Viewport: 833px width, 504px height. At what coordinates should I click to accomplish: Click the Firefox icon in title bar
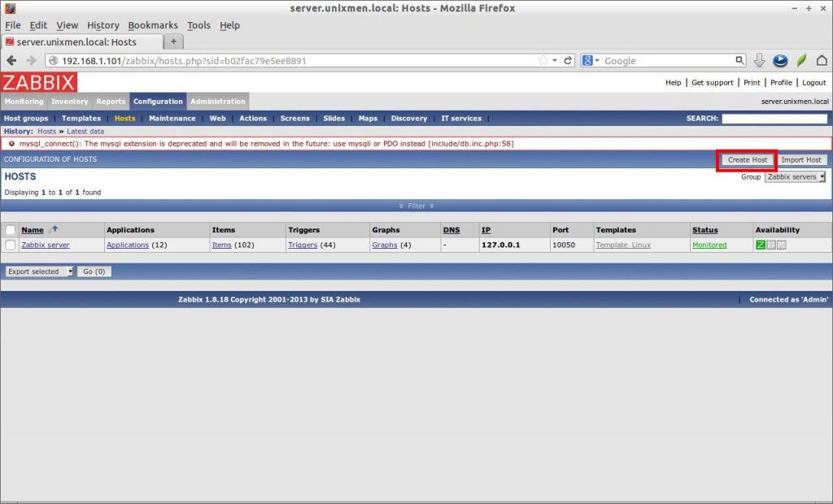(x=10, y=8)
